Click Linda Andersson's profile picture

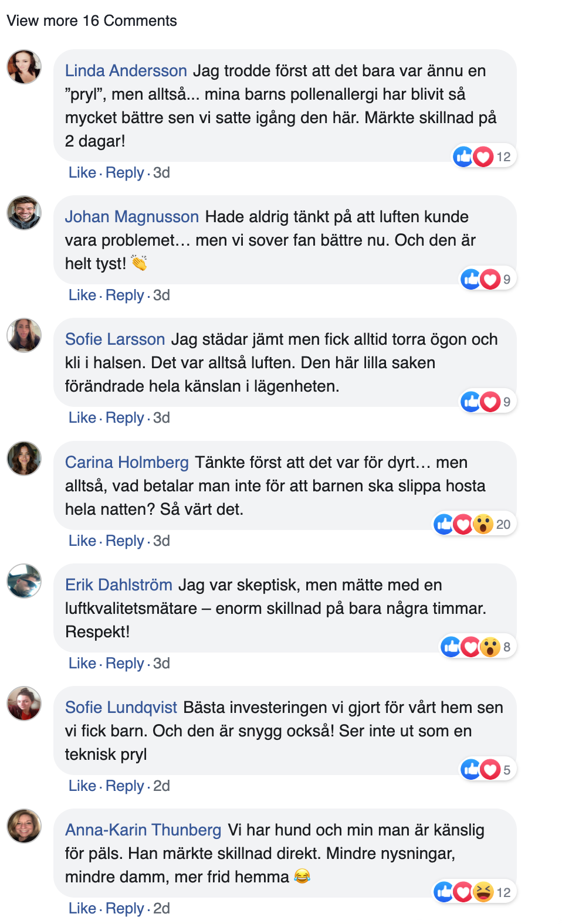click(x=24, y=67)
